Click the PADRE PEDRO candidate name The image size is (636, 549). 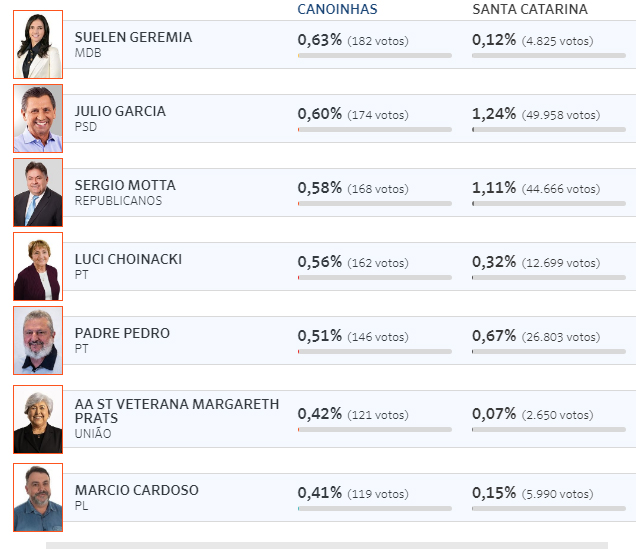tap(122, 333)
